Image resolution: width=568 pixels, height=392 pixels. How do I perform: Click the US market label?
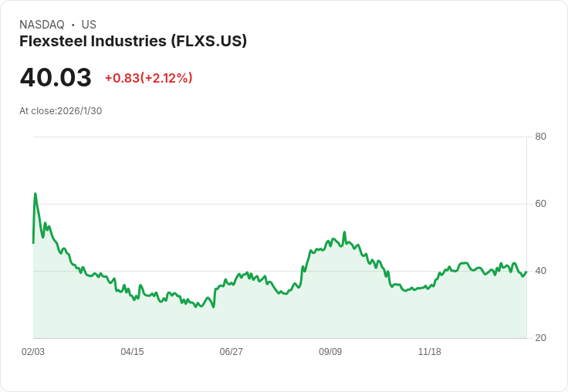click(x=89, y=25)
